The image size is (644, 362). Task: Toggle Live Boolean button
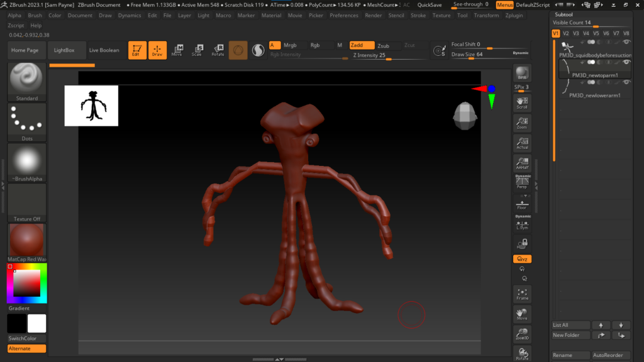click(104, 50)
